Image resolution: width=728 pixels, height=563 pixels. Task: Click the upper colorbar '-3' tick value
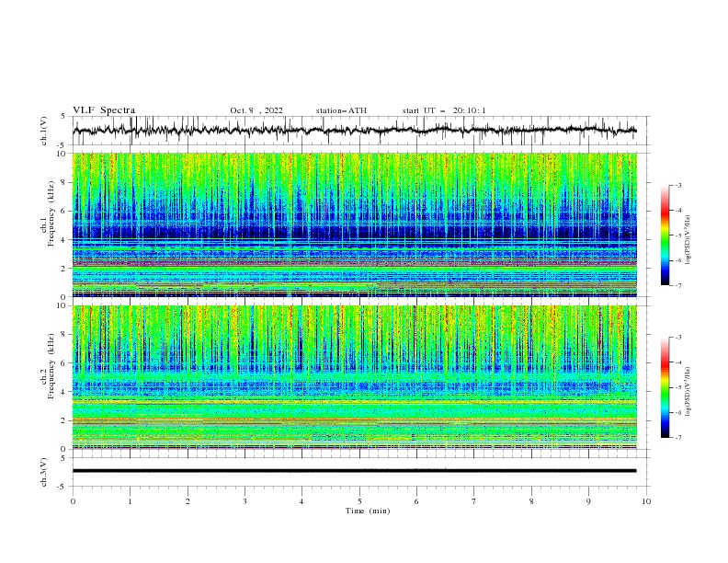(677, 185)
